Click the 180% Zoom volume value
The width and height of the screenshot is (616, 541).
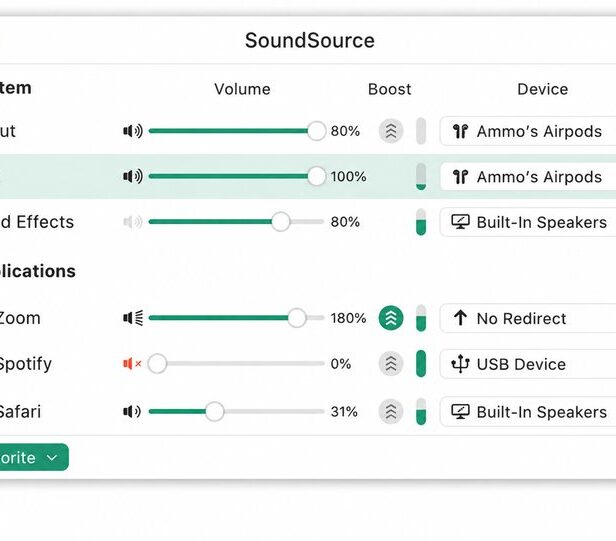(x=348, y=318)
